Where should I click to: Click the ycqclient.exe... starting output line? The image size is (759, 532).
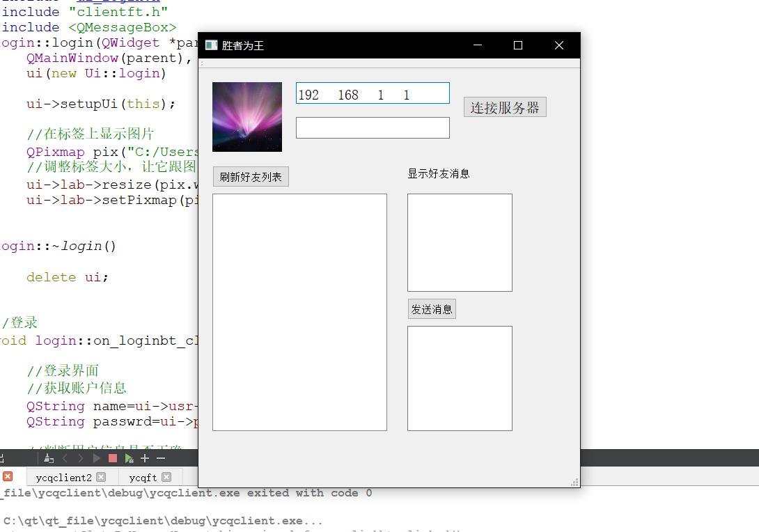point(163,521)
